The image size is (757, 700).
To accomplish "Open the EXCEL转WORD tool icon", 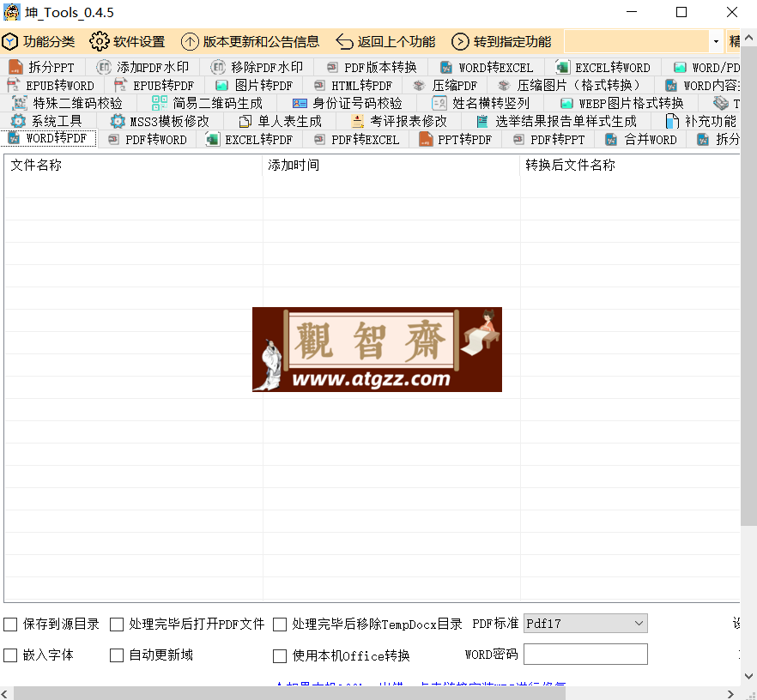I will (562, 67).
